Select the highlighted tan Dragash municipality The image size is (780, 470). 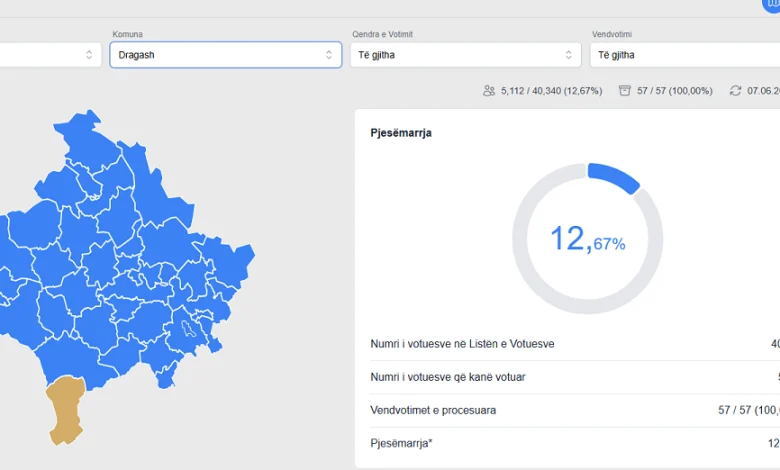(x=66, y=409)
